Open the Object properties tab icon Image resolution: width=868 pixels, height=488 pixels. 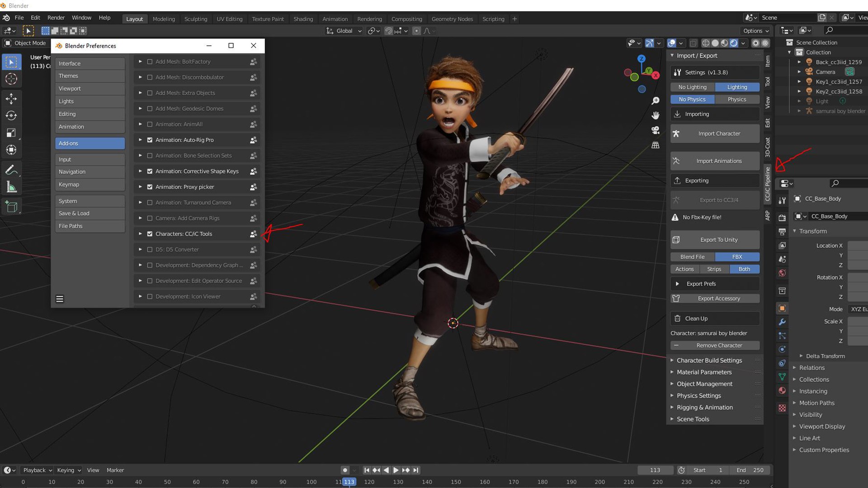tap(782, 309)
